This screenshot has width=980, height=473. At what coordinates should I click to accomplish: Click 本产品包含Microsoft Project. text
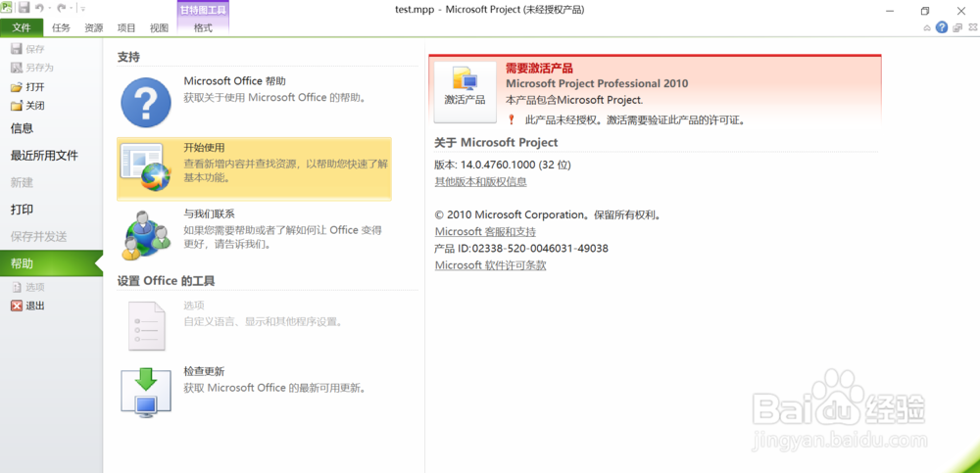pos(574,99)
